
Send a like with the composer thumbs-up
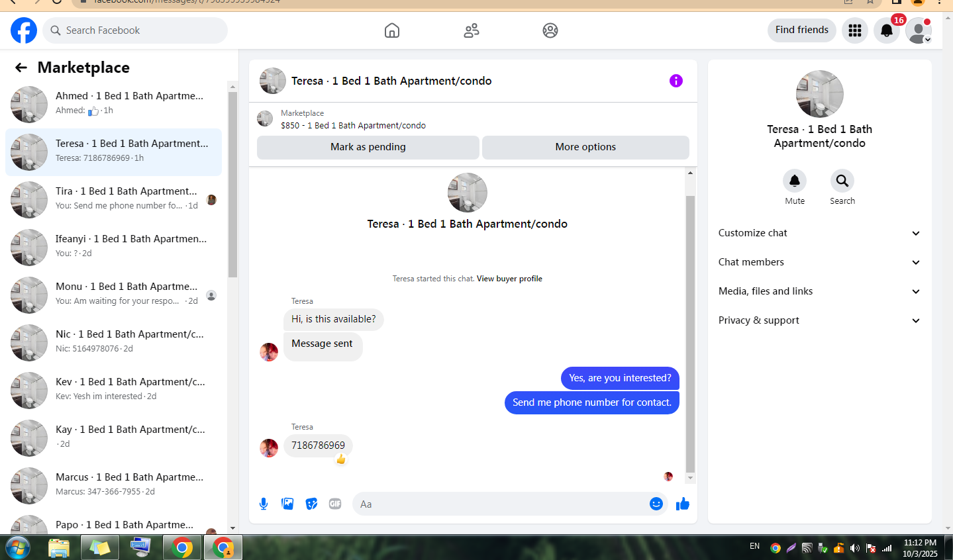683,504
